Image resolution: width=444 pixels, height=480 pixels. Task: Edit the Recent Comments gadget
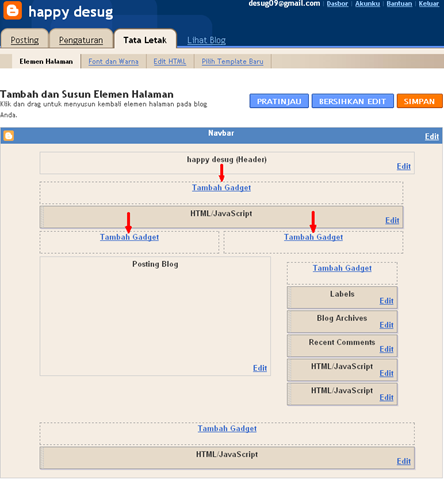(386, 349)
